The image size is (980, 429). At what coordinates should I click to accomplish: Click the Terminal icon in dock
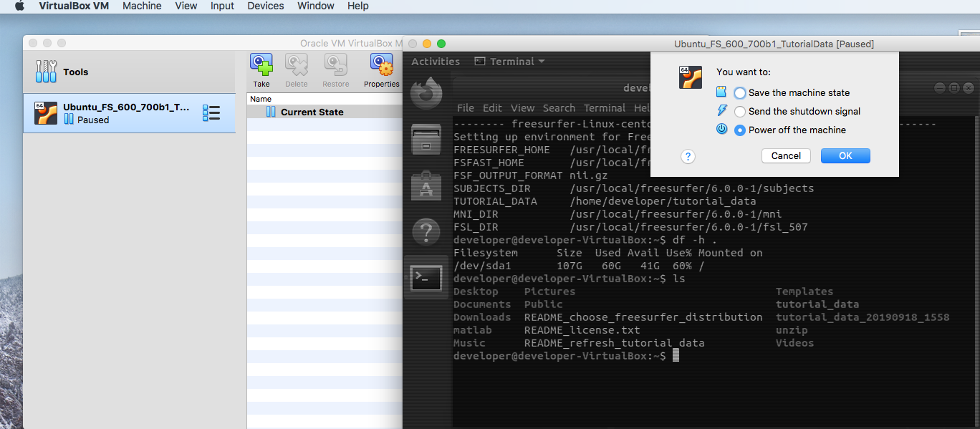pos(426,278)
